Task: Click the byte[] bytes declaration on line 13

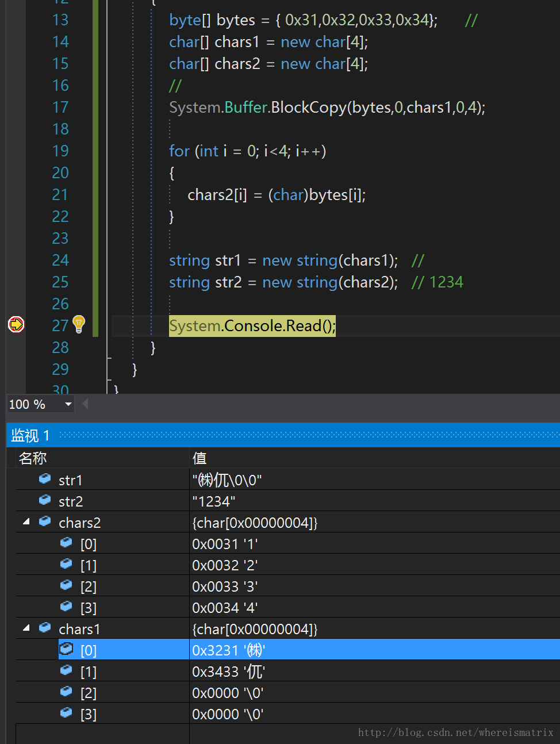Action: [x=303, y=20]
